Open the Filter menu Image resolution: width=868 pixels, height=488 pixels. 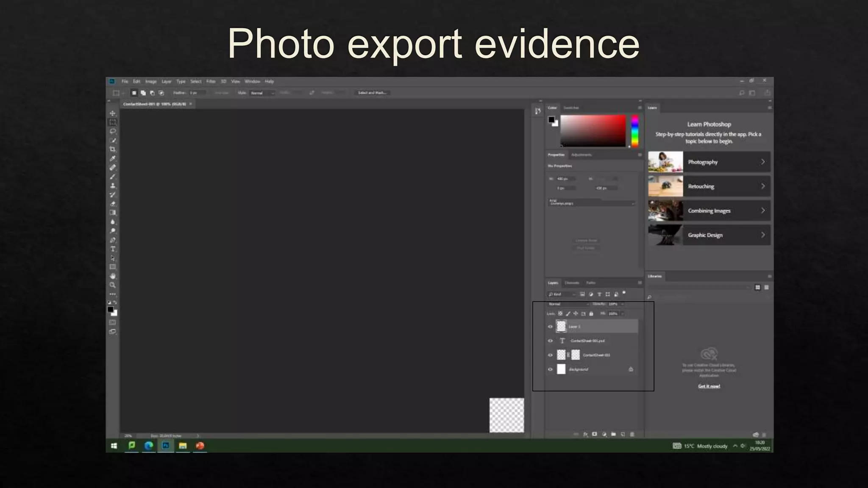pyautogui.click(x=211, y=81)
